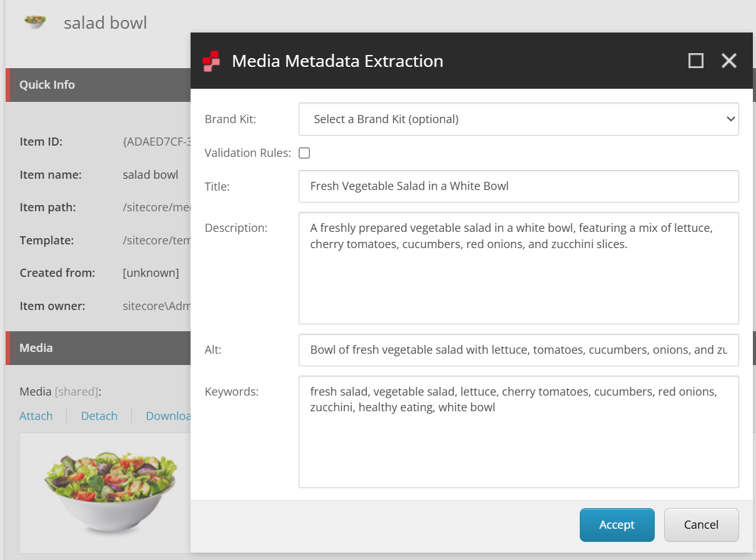Click the Item ID value text
756x560 pixels.
coord(156,142)
